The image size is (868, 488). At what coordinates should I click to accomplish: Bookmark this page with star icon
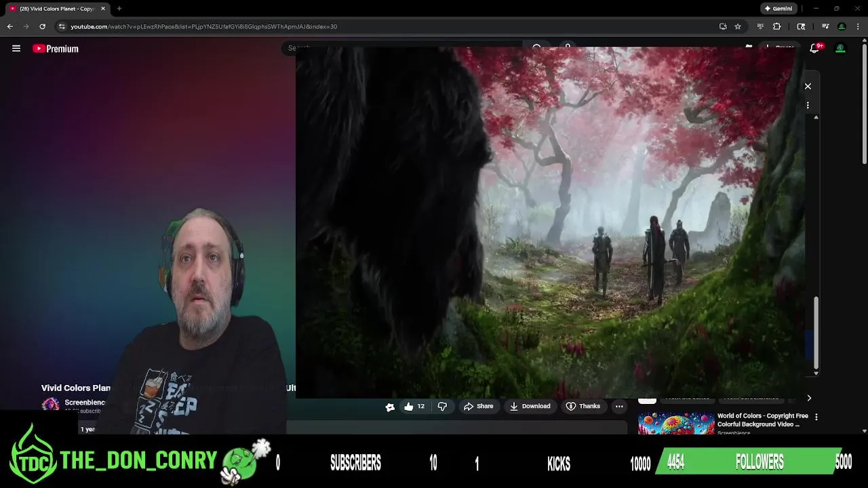738,26
